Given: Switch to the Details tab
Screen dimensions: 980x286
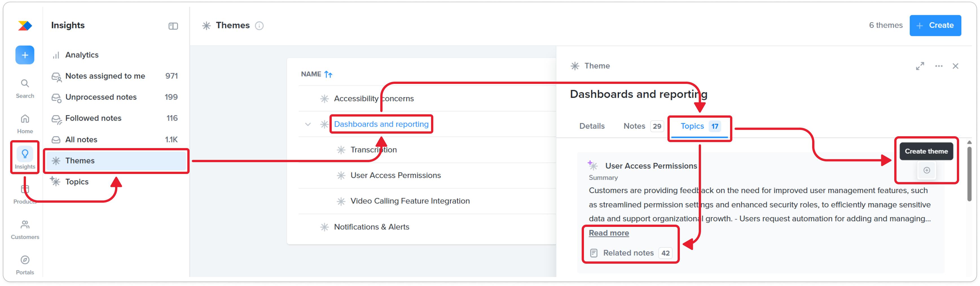Looking at the screenshot, I should [x=592, y=126].
